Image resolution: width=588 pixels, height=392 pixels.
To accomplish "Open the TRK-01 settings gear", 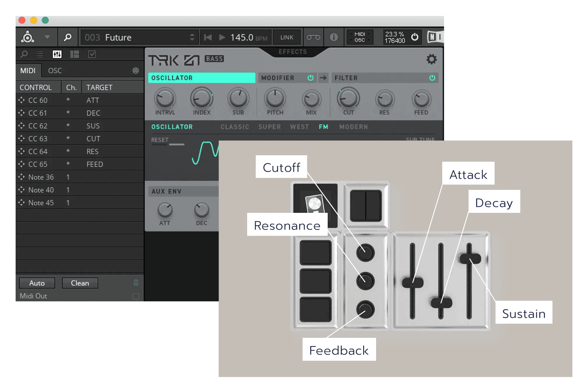I will point(432,59).
